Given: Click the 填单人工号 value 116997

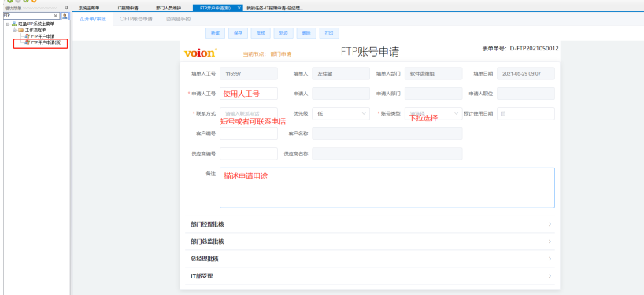Looking at the screenshot, I should pos(249,73).
